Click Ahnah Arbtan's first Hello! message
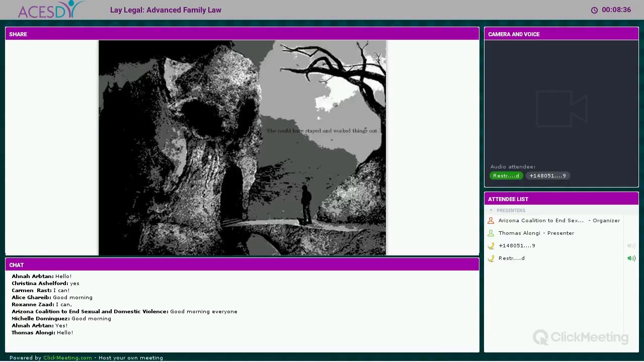This screenshot has height=362, width=644. pyautogui.click(x=42, y=277)
